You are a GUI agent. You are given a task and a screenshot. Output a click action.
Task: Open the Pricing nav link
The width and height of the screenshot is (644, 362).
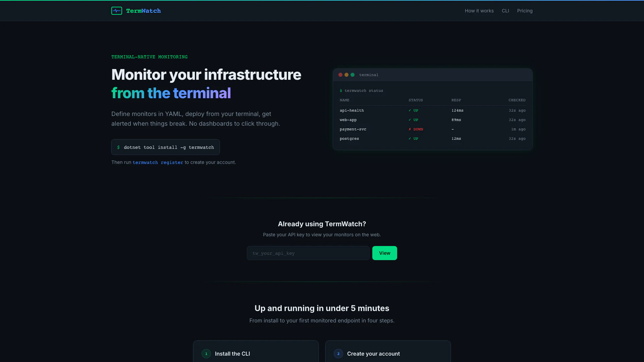(525, 11)
